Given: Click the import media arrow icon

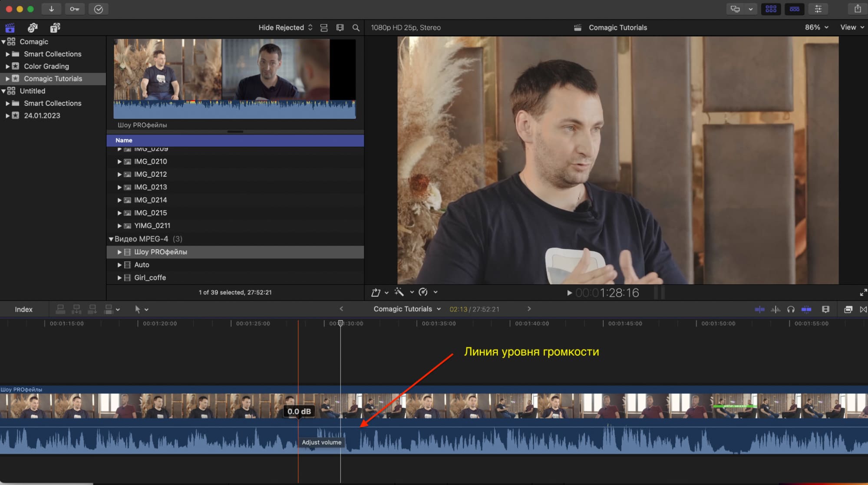Looking at the screenshot, I should [51, 9].
